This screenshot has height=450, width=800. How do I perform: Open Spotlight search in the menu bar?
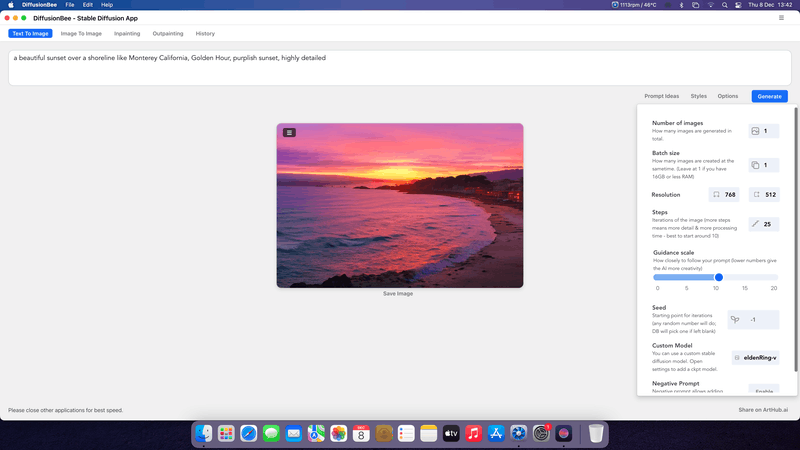[x=724, y=5]
